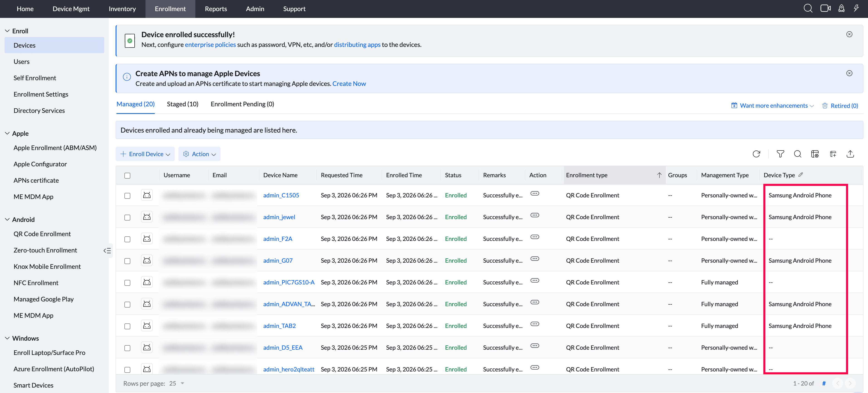Image resolution: width=868 pixels, height=393 pixels.
Task: Toggle the select-all header checkbox
Action: 127,176
